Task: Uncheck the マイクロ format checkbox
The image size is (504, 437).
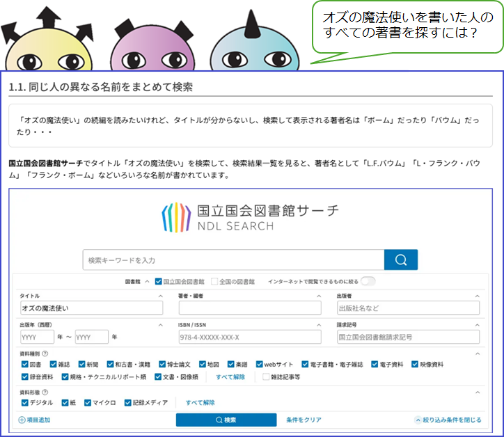Action: pyautogui.click(x=88, y=403)
